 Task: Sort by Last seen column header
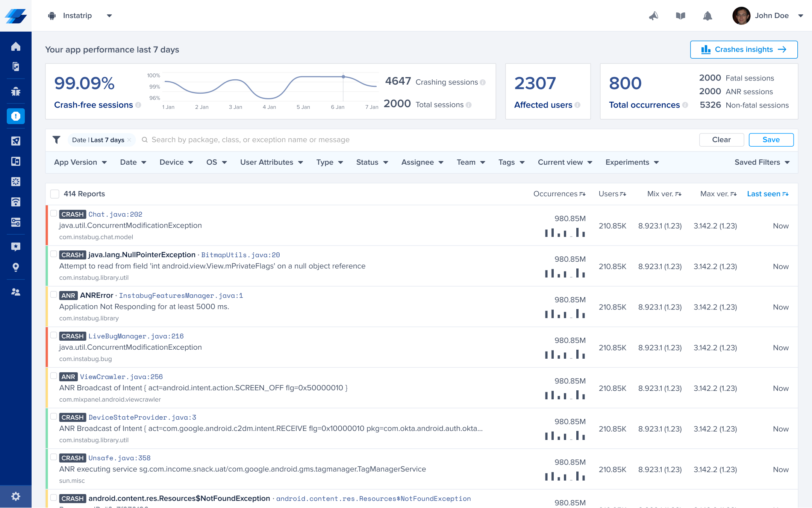click(x=767, y=194)
